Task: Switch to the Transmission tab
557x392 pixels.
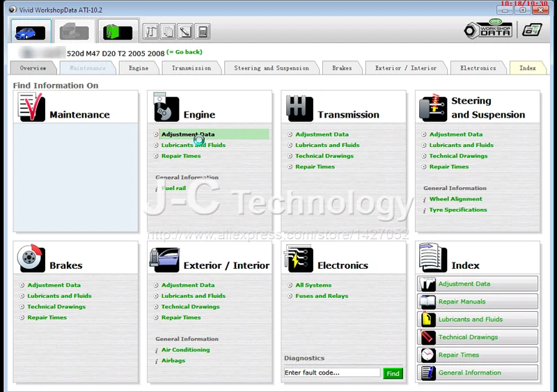Action: coord(191,68)
